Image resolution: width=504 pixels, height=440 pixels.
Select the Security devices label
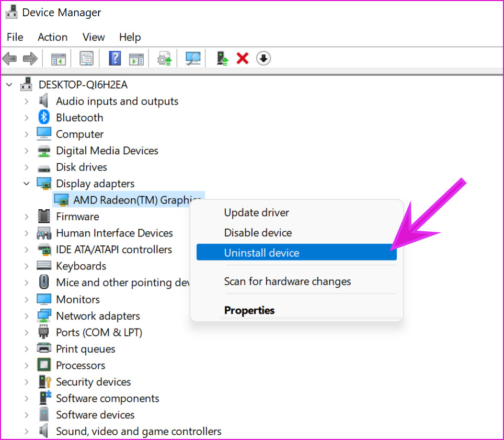pyautogui.click(x=93, y=382)
